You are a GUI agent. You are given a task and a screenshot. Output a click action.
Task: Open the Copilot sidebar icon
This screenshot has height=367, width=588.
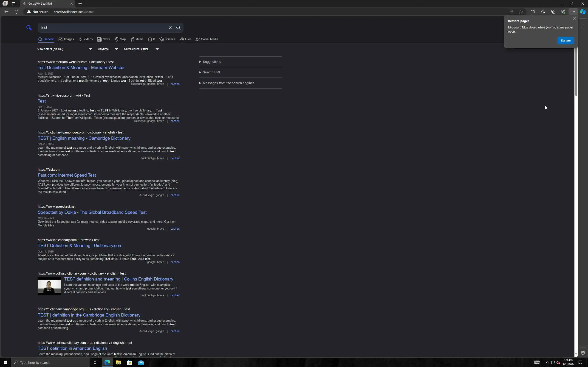click(x=583, y=12)
